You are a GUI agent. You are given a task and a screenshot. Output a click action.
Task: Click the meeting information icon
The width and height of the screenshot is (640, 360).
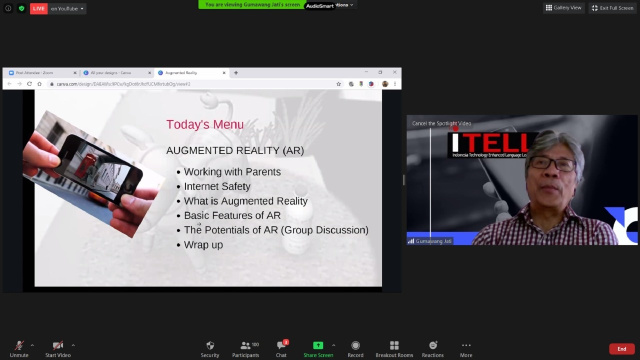[8, 8]
